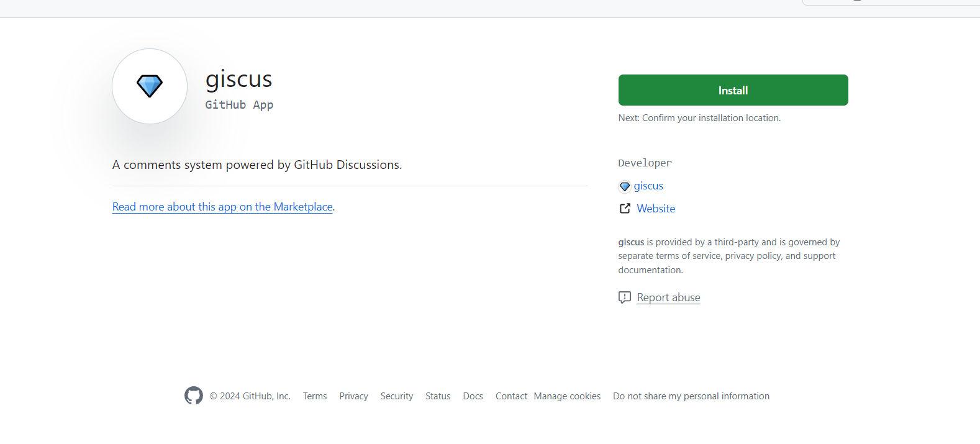980x444 pixels.
Task: Open the Terms footer link
Action: 315,396
